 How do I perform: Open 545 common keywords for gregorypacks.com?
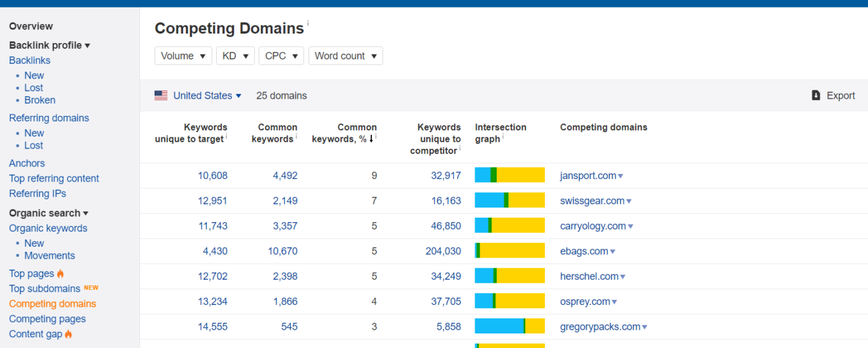point(290,327)
